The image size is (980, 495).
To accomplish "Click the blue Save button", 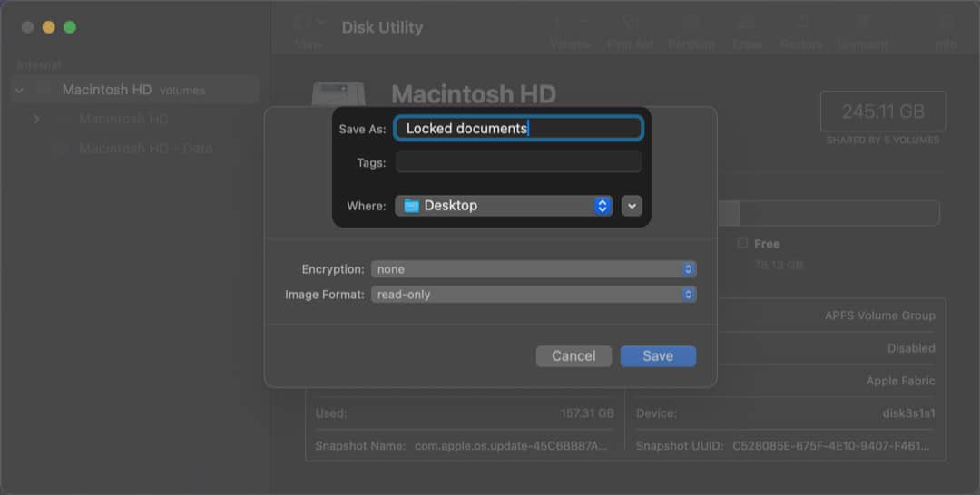I will click(x=658, y=355).
